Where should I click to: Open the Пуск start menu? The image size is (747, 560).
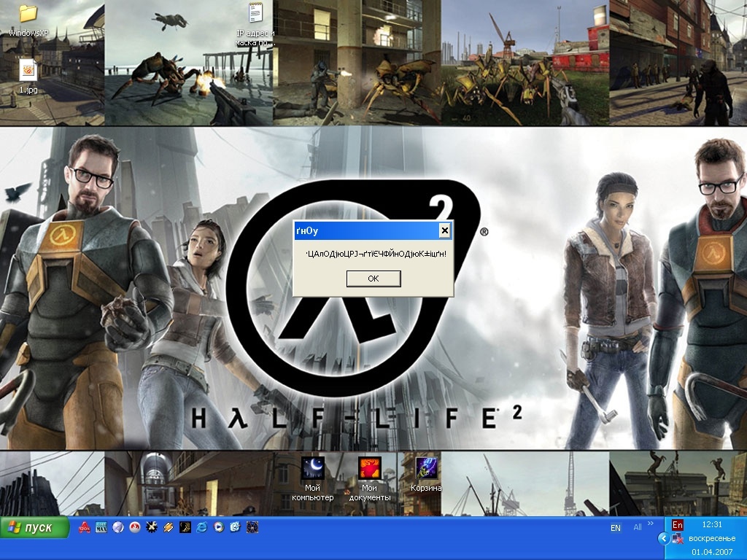pyautogui.click(x=34, y=528)
